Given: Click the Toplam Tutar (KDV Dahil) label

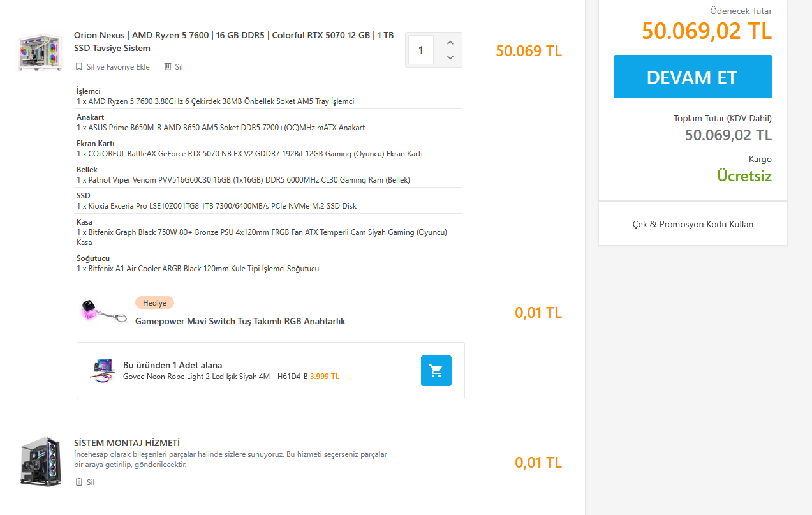Looking at the screenshot, I should coord(723,118).
